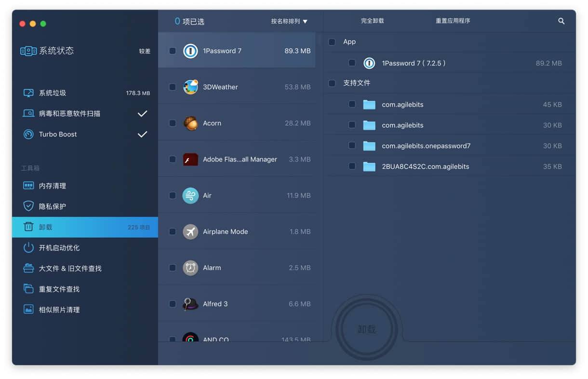Click the 工具箱 section heading
The width and height of the screenshot is (588, 379).
click(x=30, y=168)
